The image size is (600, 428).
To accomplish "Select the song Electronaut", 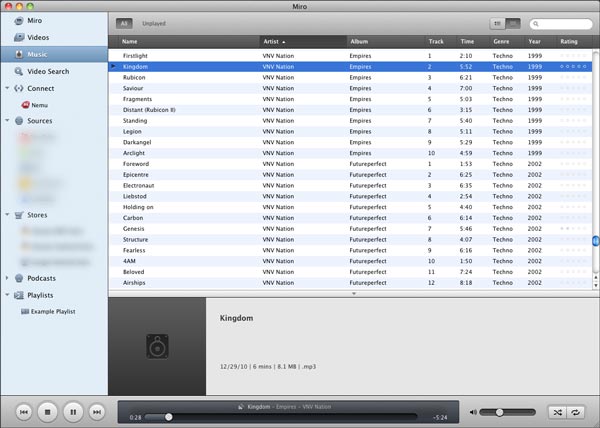I will click(350, 186).
